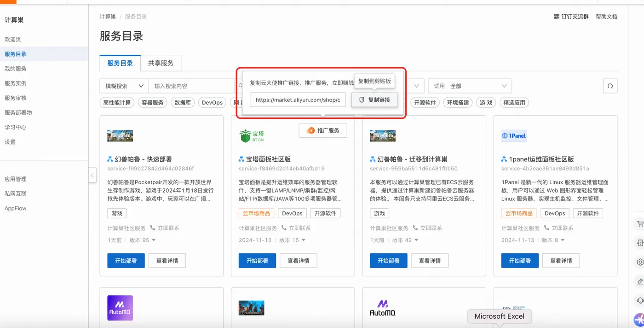The image size is (644, 328).
Task: Switch to the 共享服务 tab
Action: pos(161,63)
